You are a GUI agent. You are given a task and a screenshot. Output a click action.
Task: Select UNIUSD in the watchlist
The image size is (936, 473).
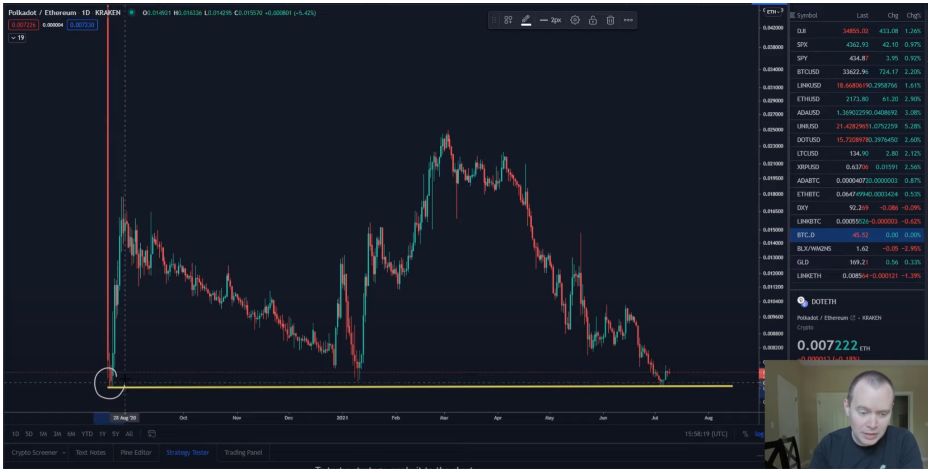coord(857,126)
